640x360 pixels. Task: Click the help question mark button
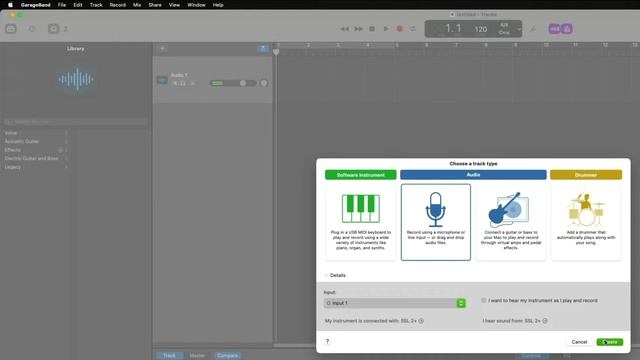tap(327, 342)
